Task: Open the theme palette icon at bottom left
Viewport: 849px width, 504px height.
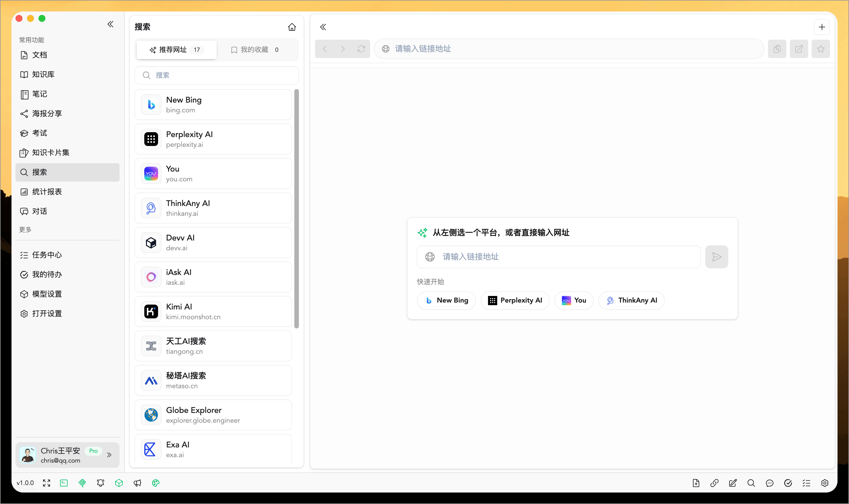Action: click(156, 483)
